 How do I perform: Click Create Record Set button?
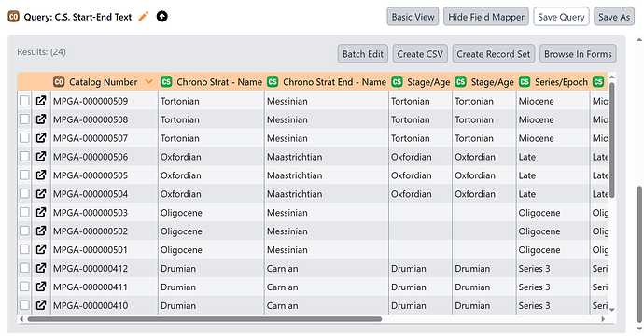494,54
